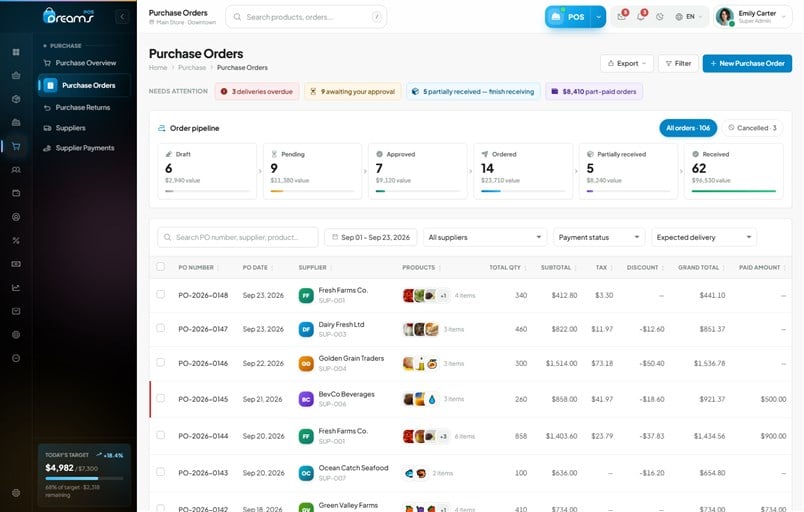Viewport: 804px width, 512px height.
Task: Select the All orders 106 tab
Action: coord(688,128)
